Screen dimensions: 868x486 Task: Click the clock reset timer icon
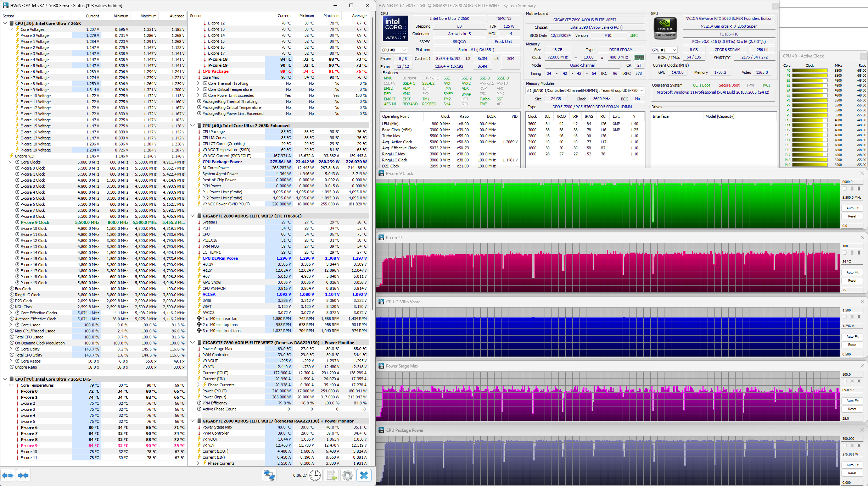tap(315, 475)
